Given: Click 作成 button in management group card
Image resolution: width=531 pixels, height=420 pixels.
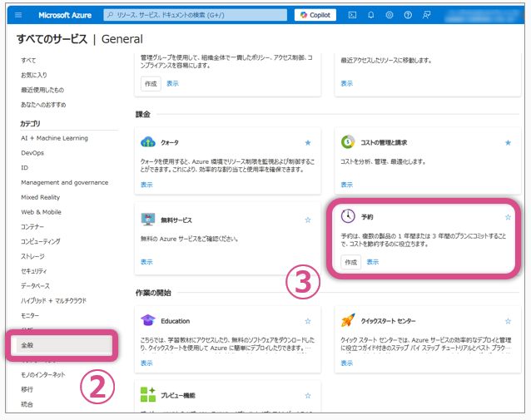Looking at the screenshot, I should tap(151, 84).
